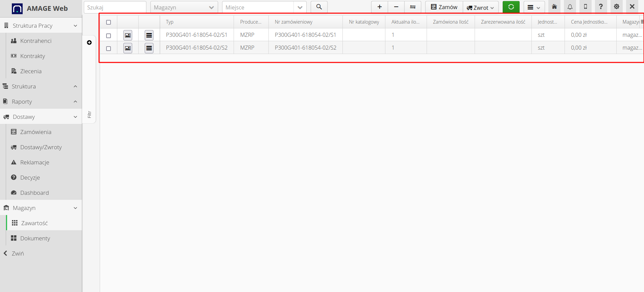The width and height of the screenshot is (644, 292).
Task: Click into the Szukaj search field
Action: click(115, 7)
